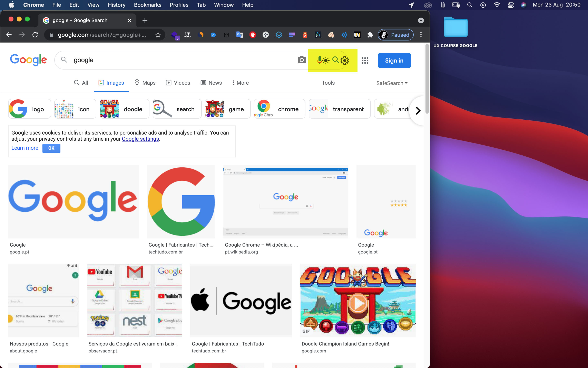
Task: Close the "google - Google Search" tab
Action: click(129, 20)
